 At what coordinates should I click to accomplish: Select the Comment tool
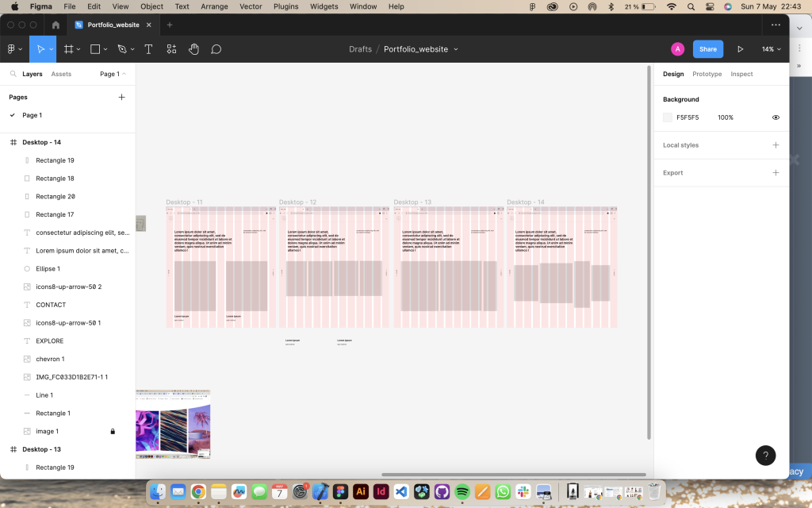pos(216,49)
